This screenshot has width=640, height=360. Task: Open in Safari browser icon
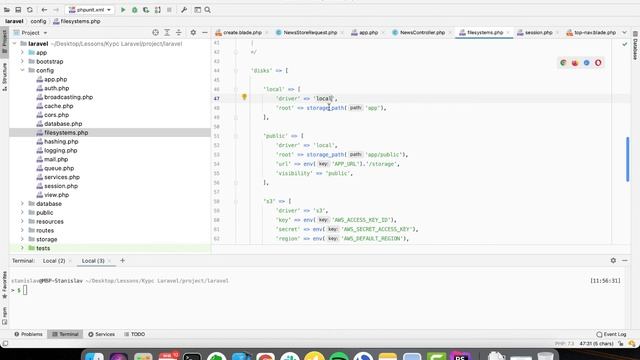587,63
